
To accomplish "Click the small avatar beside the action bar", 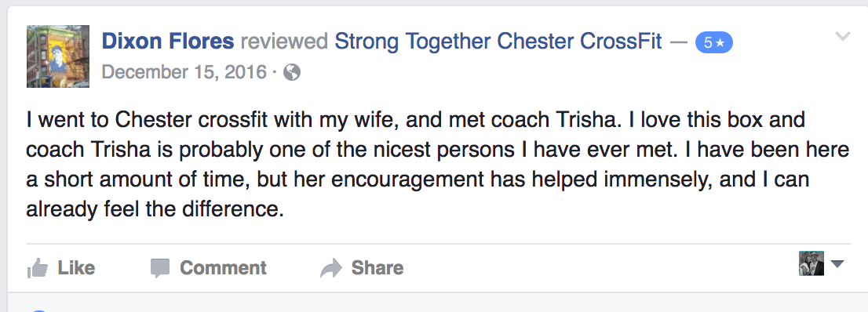I will click(811, 263).
